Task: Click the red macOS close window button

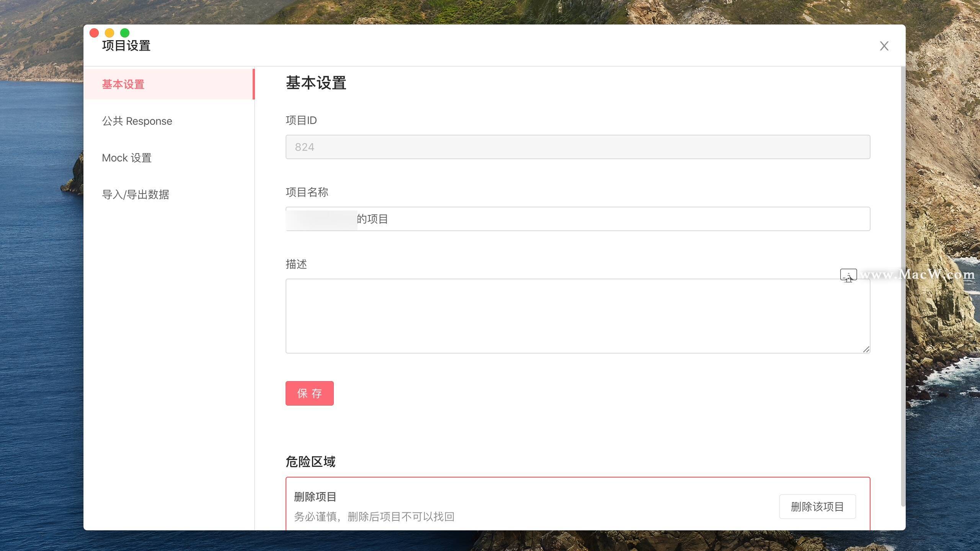Action: (94, 33)
